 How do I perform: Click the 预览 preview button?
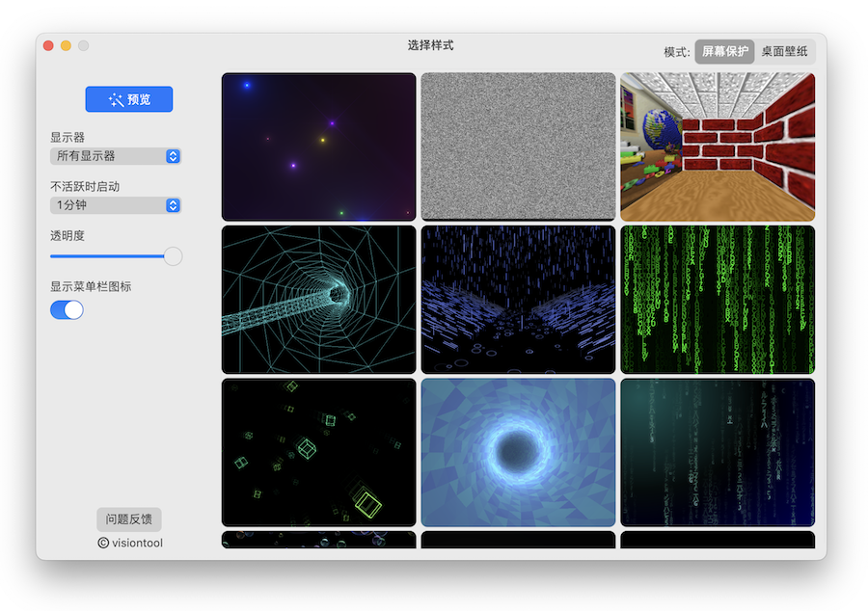click(x=129, y=99)
